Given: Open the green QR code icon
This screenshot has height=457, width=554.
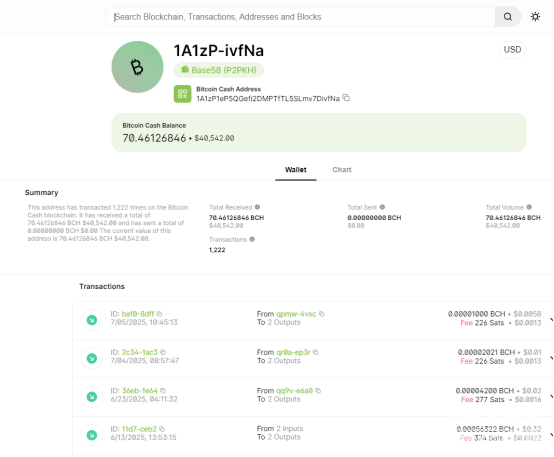Looking at the screenshot, I should click(x=182, y=94).
